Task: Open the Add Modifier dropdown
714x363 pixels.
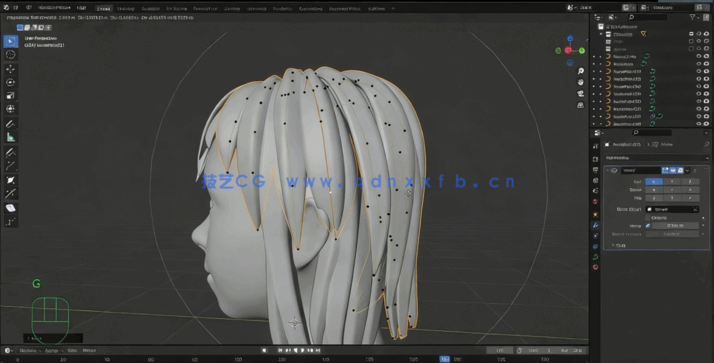Action: click(656, 158)
